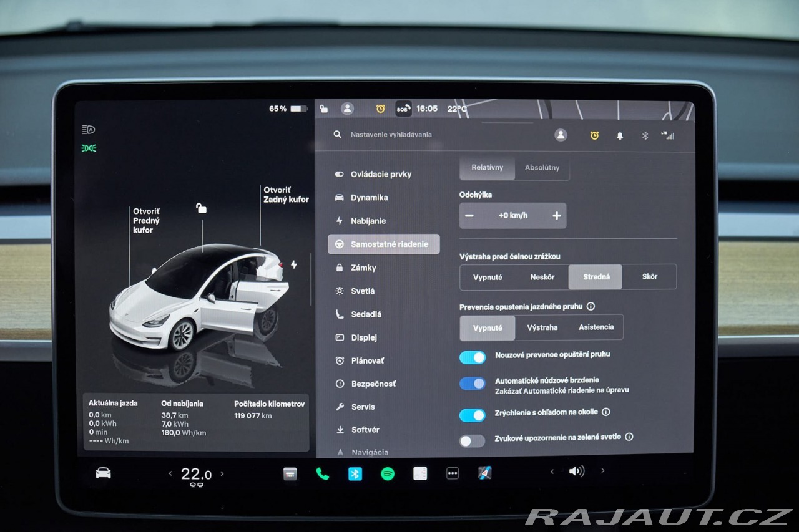Tap the green parking lights indicator icon

89,148
